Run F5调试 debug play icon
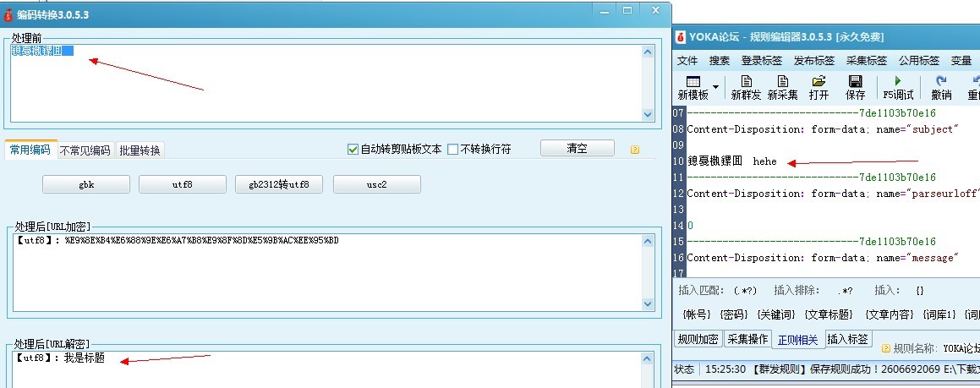This screenshot has height=388, width=980. point(898,81)
